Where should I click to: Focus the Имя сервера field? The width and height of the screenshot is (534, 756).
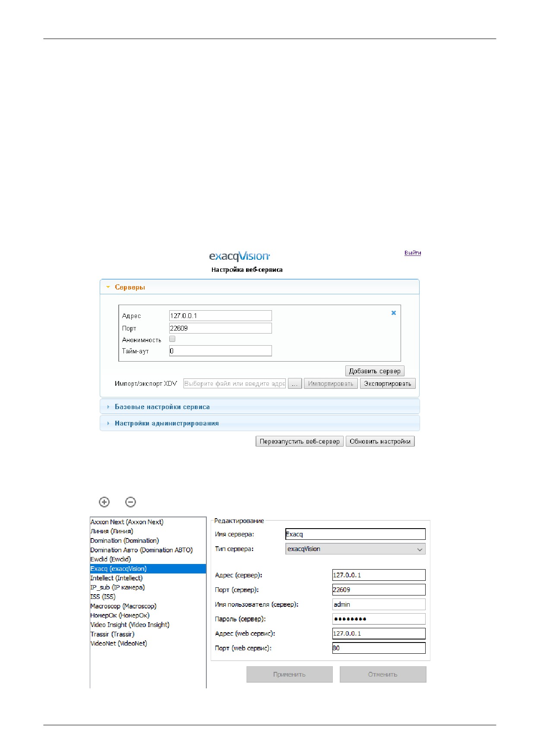coord(356,534)
